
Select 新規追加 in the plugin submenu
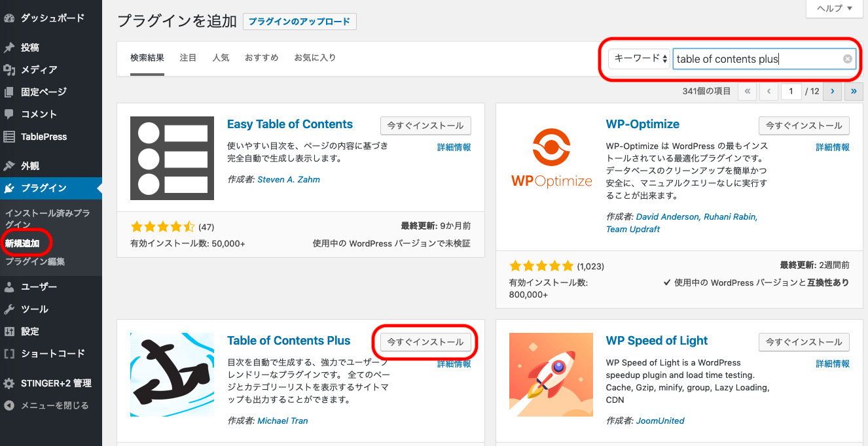click(22, 243)
